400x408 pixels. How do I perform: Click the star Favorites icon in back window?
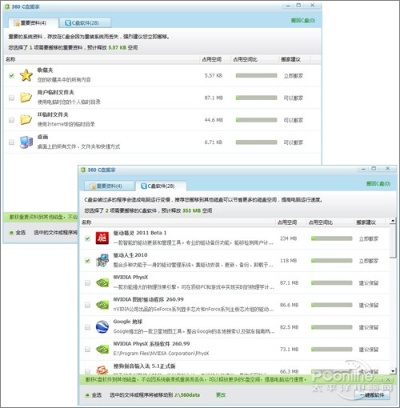click(x=26, y=75)
